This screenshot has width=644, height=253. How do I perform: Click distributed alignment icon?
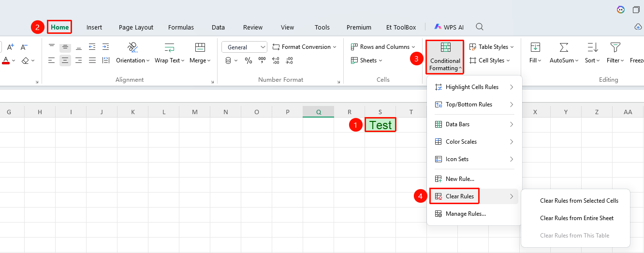pyautogui.click(x=105, y=60)
